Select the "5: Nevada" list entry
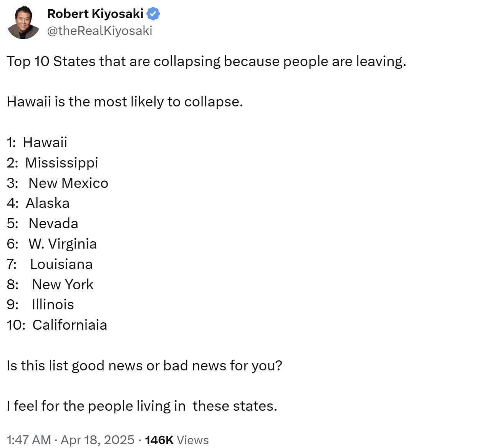 point(42,223)
